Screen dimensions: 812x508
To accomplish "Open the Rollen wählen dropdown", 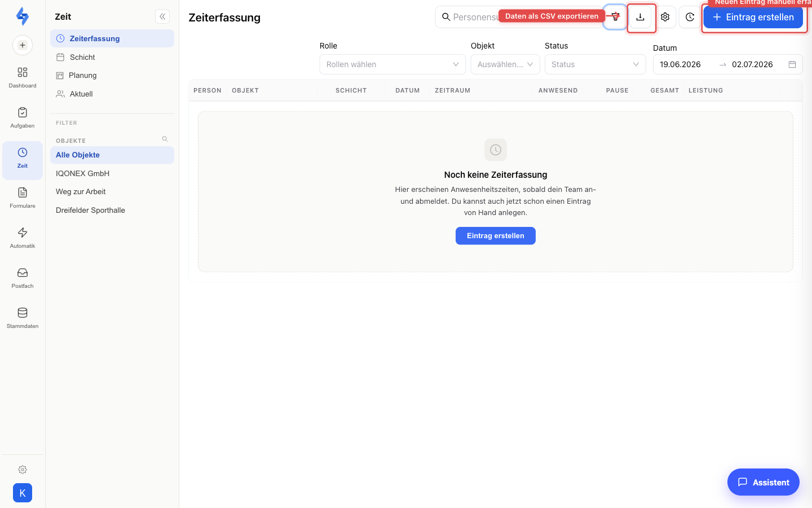I will coord(392,64).
